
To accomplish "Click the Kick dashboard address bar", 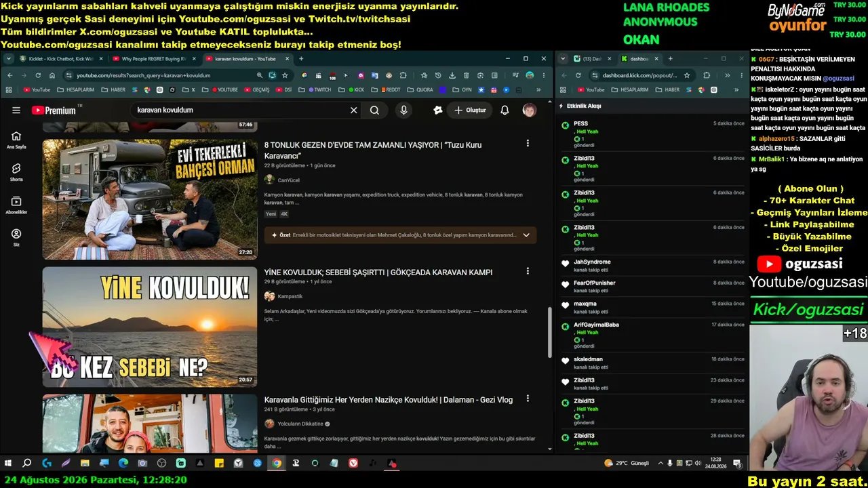I will click(639, 75).
